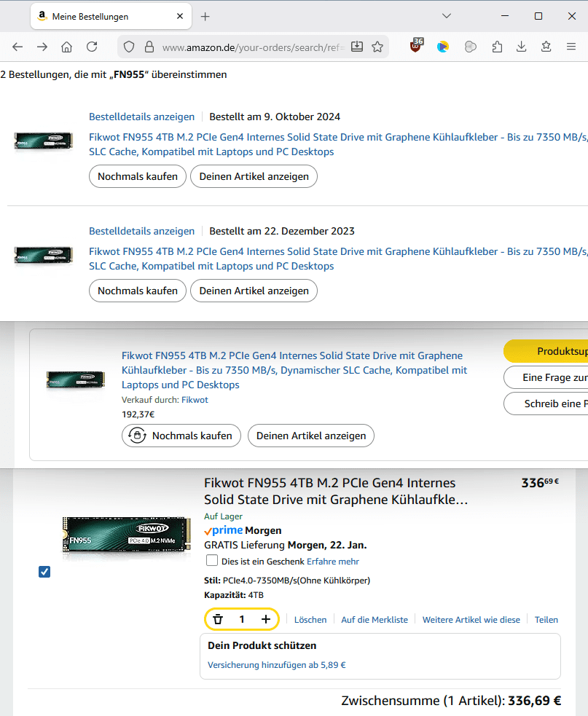Go forward with the forward arrow
The height and width of the screenshot is (716, 588).
42,47
